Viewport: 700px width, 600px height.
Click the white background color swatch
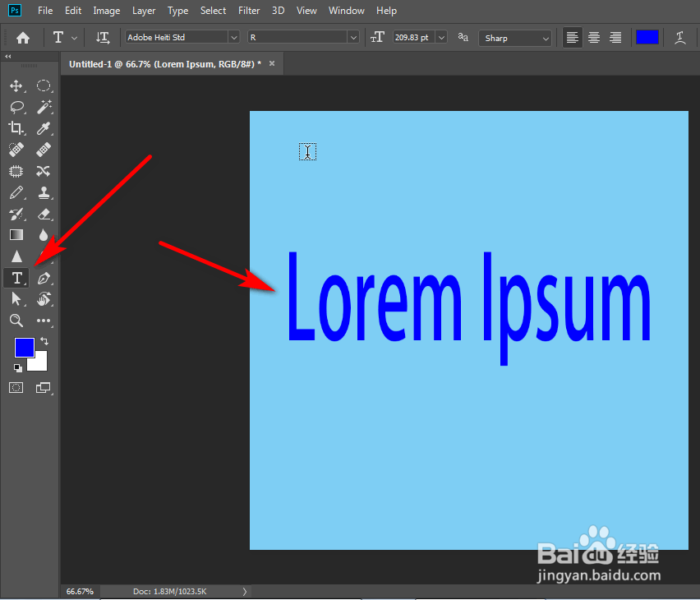click(x=40, y=363)
